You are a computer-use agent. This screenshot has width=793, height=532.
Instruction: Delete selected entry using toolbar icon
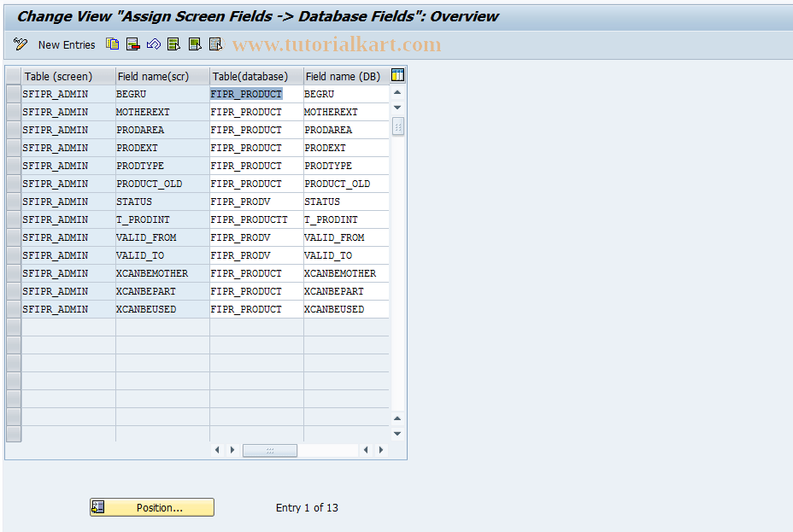133,44
